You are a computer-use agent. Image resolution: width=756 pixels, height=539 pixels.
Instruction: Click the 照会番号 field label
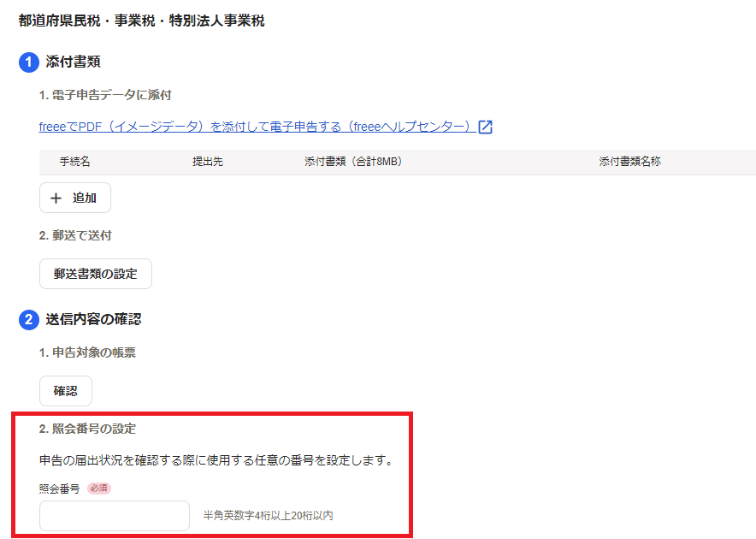[59, 489]
